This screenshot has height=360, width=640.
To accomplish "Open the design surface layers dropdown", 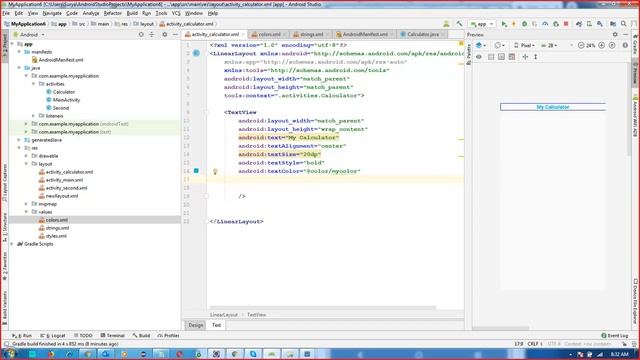I will coord(481,45).
